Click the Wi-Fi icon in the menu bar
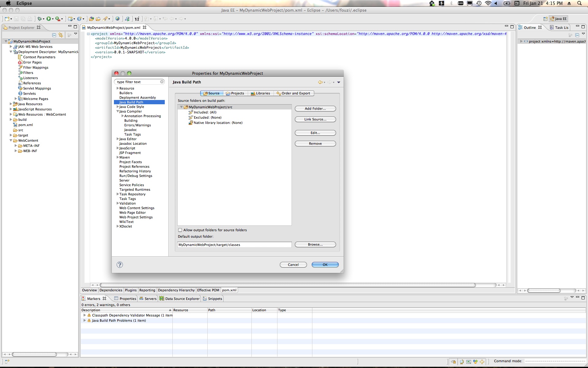This screenshot has height=368, width=588. 488,3
